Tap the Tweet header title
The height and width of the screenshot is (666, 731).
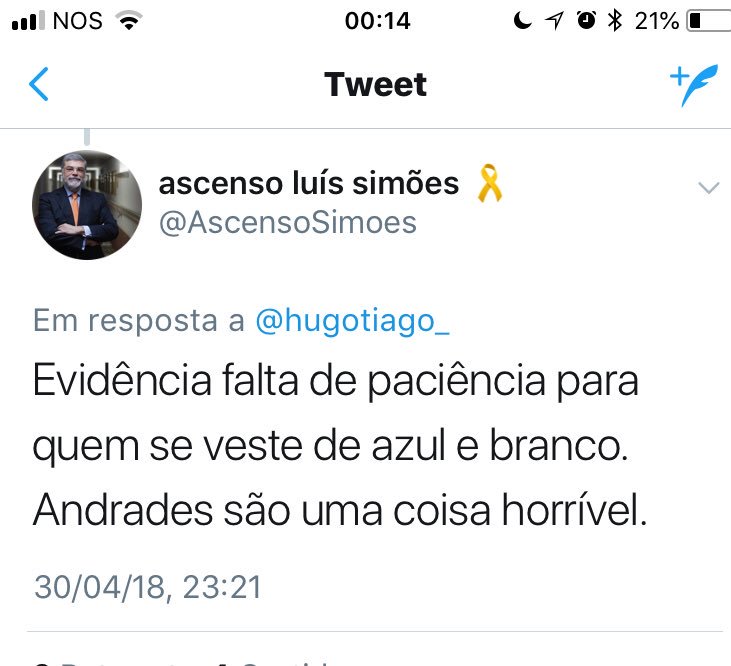click(x=375, y=85)
